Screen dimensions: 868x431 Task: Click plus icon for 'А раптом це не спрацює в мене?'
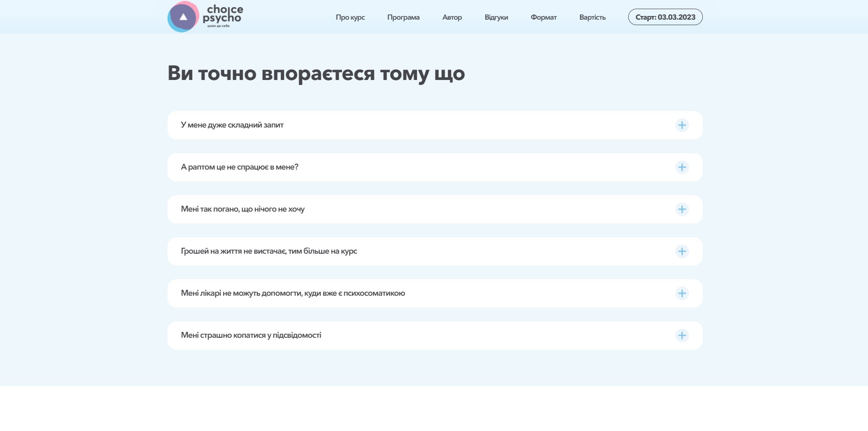682,167
